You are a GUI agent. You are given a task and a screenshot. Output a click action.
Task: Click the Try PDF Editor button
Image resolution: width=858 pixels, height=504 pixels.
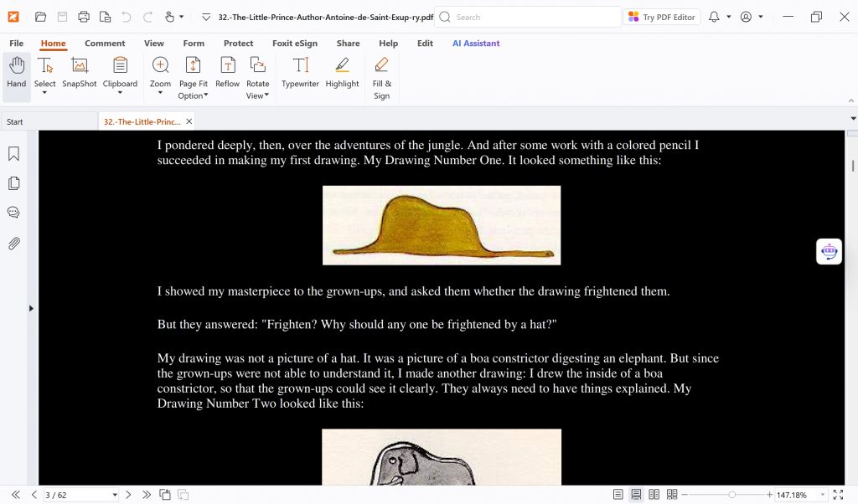coord(662,17)
